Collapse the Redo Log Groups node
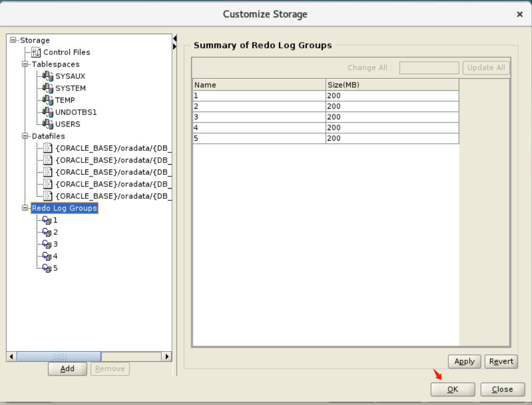The height and width of the screenshot is (405, 532). coord(24,208)
